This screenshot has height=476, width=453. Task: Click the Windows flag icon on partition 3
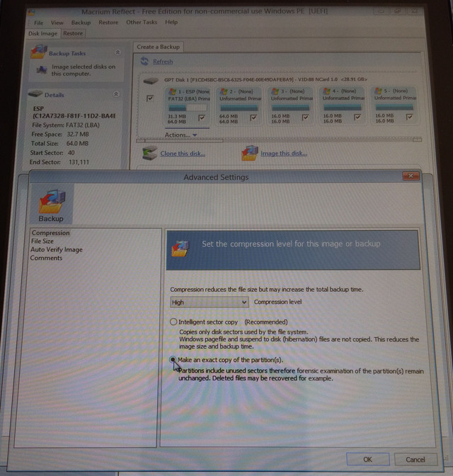[275, 91]
